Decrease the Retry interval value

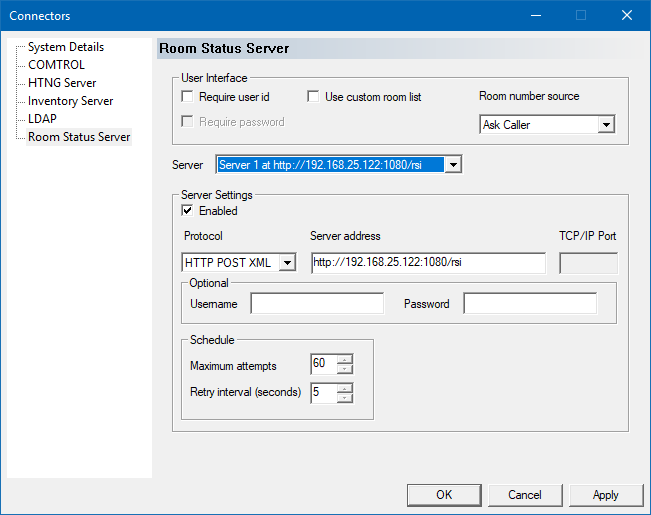[x=345, y=397]
